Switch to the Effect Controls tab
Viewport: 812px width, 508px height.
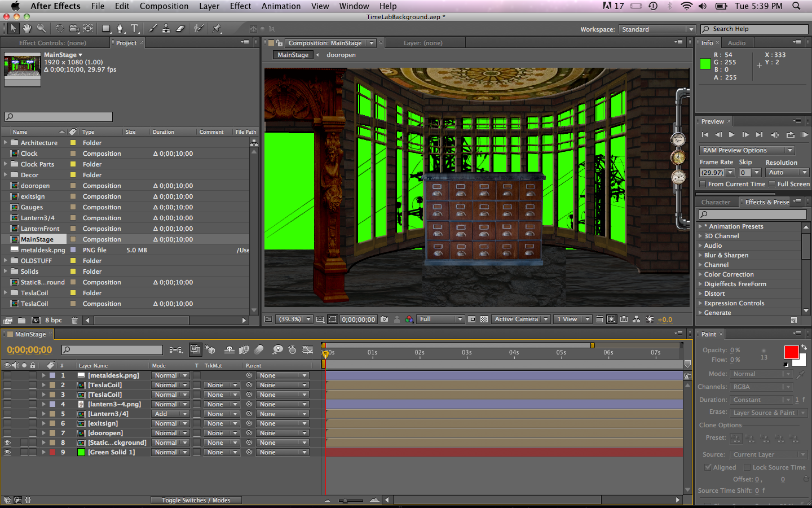[x=52, y=43]
